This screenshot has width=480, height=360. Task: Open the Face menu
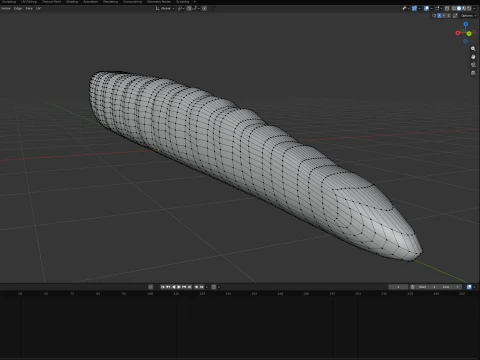coord(29,8)
